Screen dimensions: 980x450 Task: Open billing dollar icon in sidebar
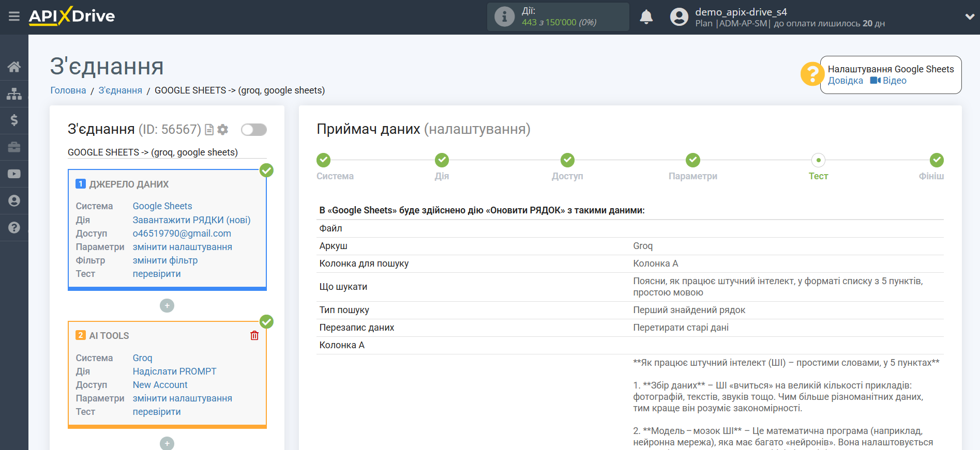tap(14, 120)
